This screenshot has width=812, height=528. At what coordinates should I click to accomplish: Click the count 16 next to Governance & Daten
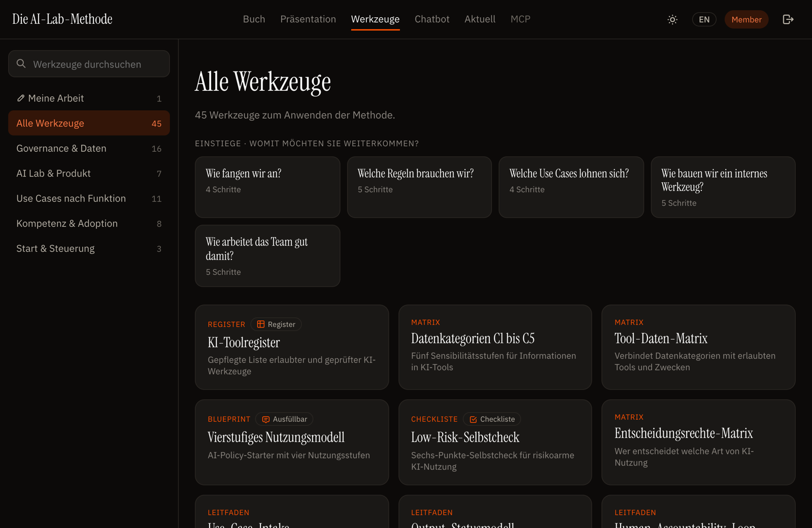156,149
